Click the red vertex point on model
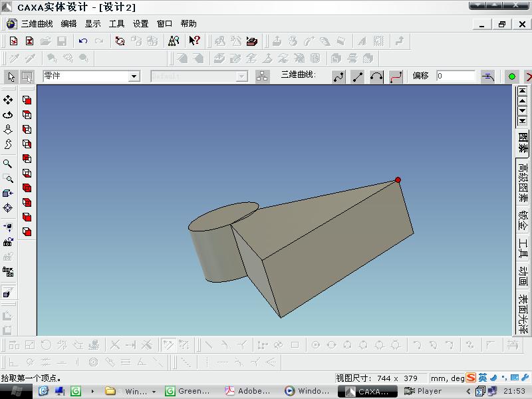 coord(398,180)
